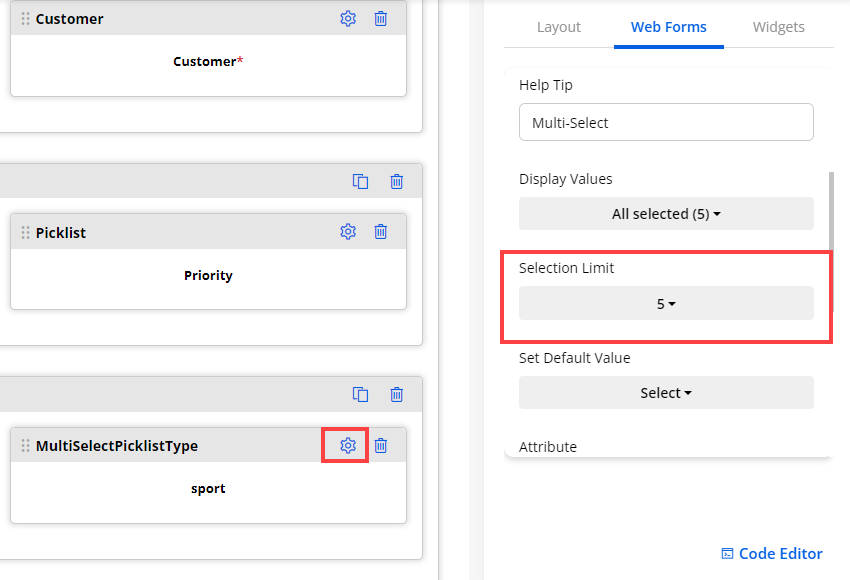The image size is (850, 580).
Task: Open the Code Editor link
Action: point(772,554)
